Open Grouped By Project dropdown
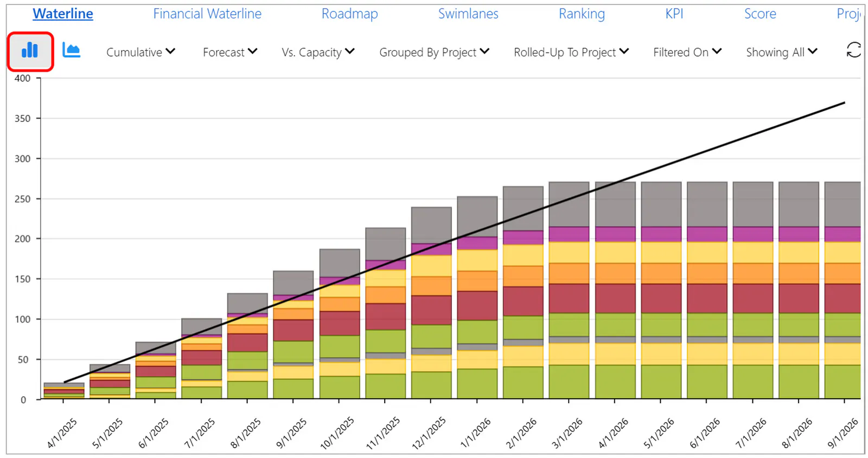Image resolution: width=868 pixels, height=458 pixels. 434,52
